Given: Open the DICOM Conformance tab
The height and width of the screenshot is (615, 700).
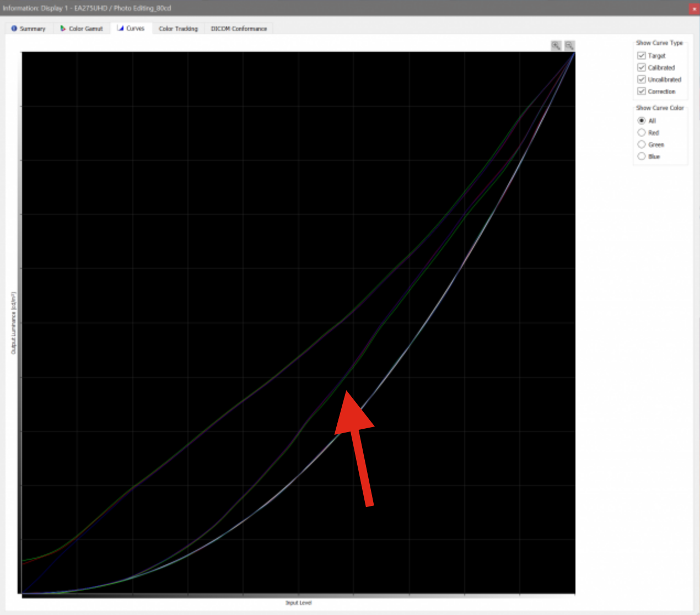Looking at the screenshot, I should coord(239,29).
